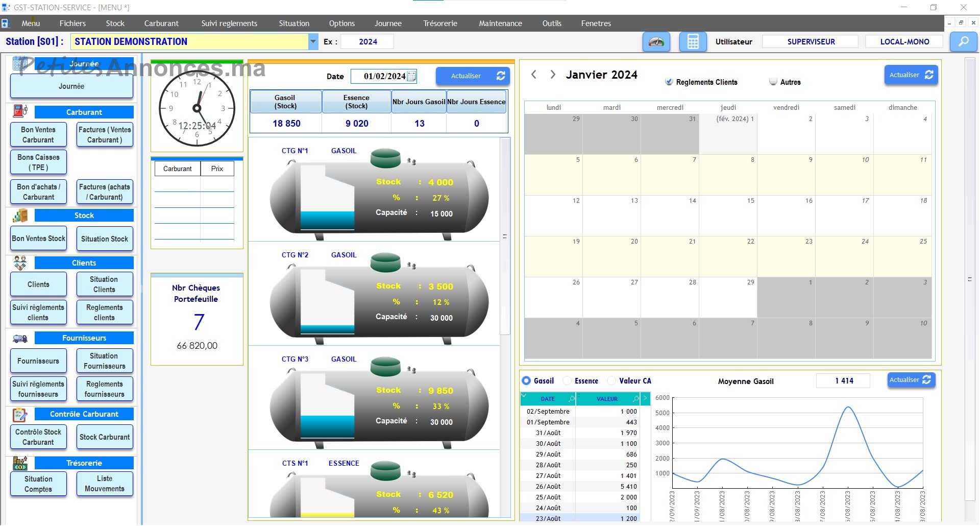Screen dimensions: 980x526
Task: Open Situation Comptes
Action: pyautogui.click(x=38, y=484)
